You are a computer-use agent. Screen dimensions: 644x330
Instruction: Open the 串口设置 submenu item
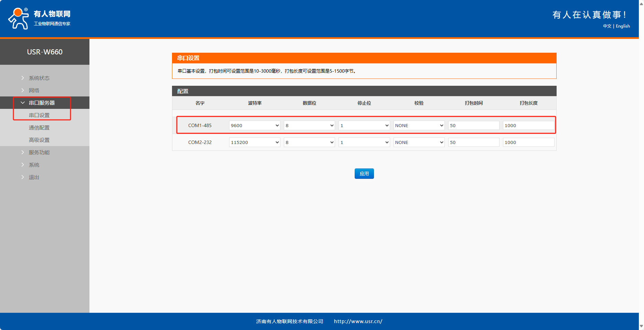[39, 115]
